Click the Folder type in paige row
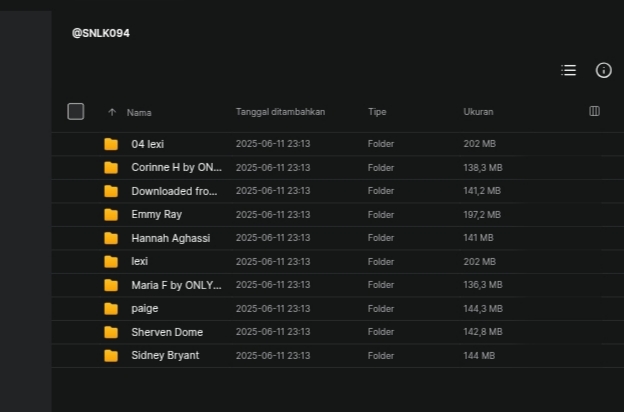The width and height of the screenshot is (624, 412). [x=381, y=309]
